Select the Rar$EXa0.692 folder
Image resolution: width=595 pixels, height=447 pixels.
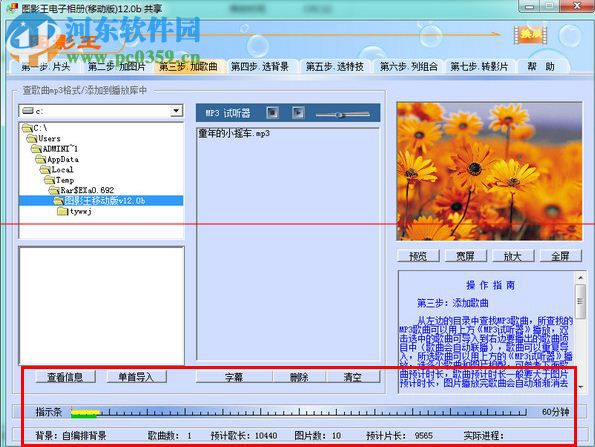point(82,190)
